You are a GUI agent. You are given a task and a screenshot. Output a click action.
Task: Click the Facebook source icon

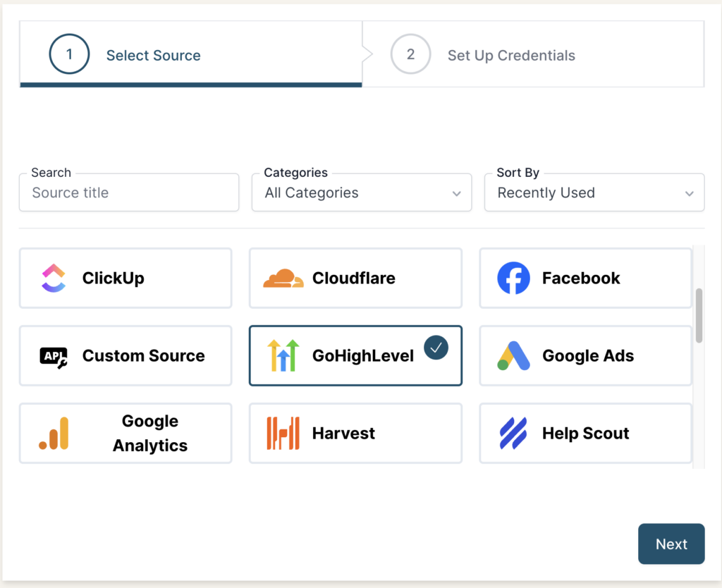(x=514, y=278)
